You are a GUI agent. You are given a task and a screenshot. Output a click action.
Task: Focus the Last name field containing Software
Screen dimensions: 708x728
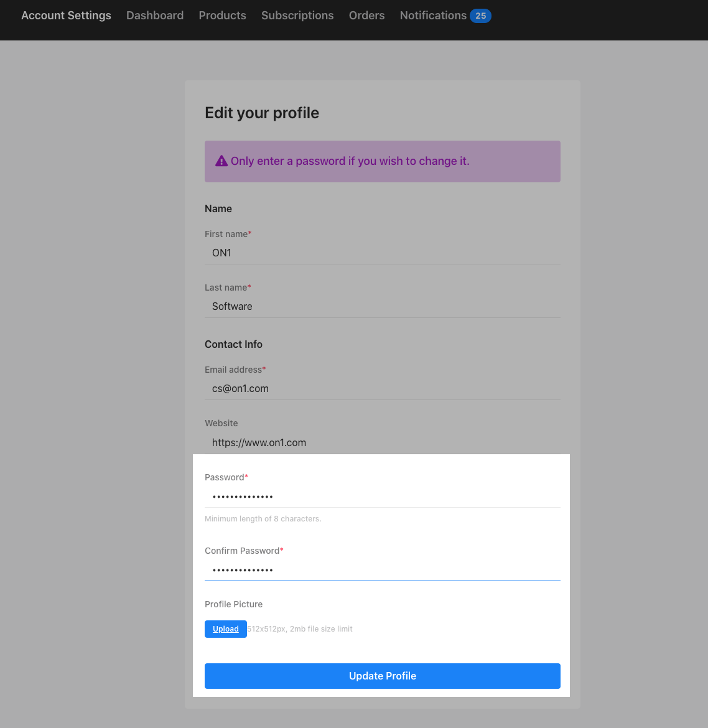click(382, 307)
